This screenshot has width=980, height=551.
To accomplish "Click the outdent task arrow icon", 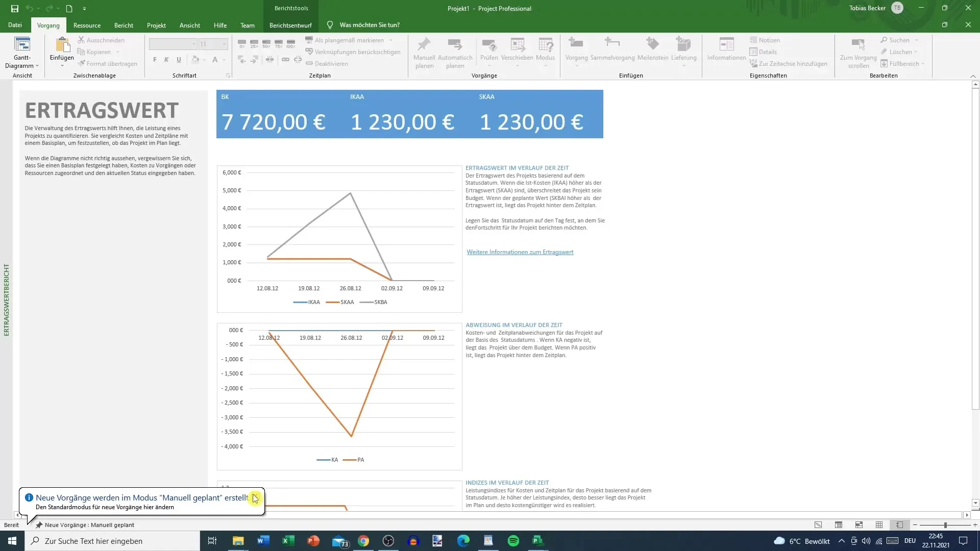I will 242,60.
